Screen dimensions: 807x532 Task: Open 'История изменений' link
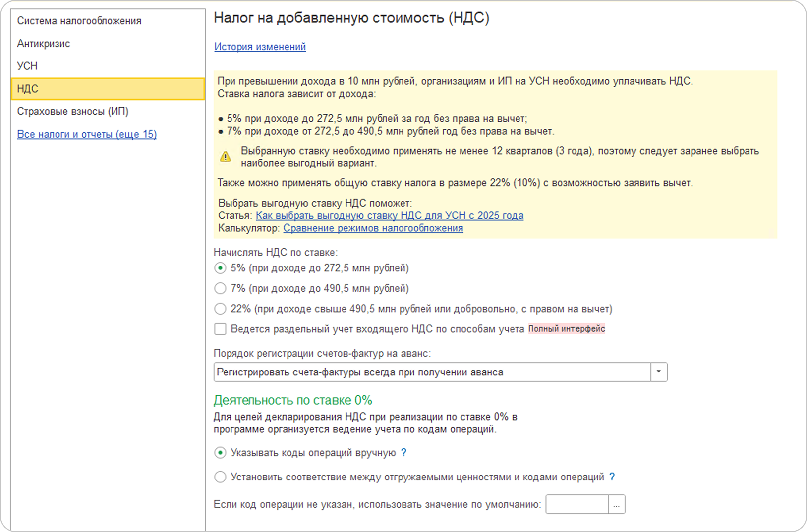260,47
